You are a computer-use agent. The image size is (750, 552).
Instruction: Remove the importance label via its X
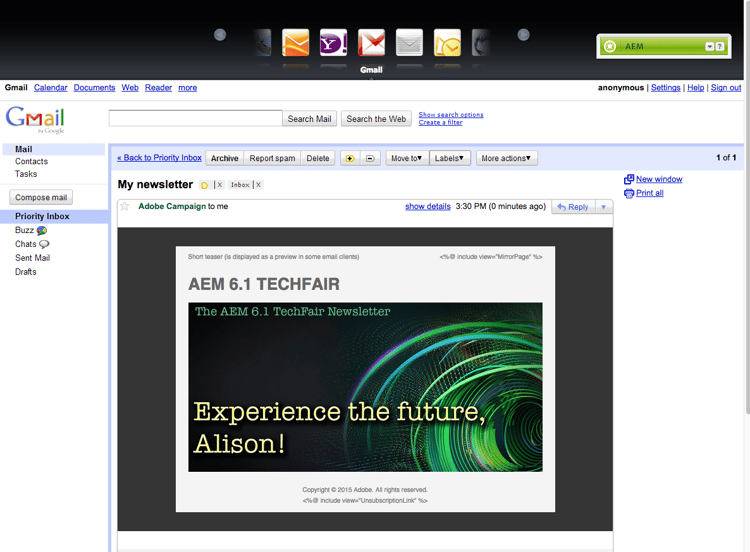pos(220,185)
